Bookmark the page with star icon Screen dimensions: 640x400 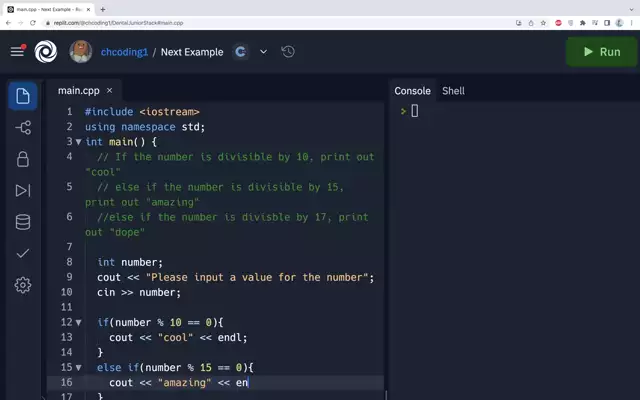click(543, 23)
